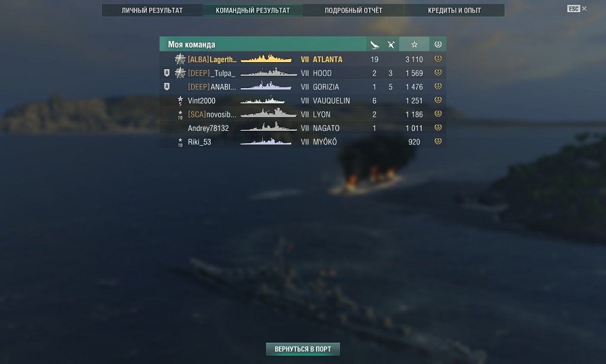Viewport: 606px width, 364px height.
Task: Click the division badge beside [DEEP]ANABI
Action: click(166, 86)
